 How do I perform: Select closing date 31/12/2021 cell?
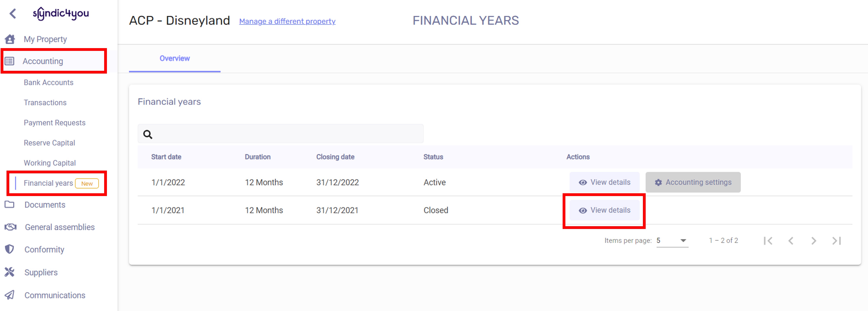tap(337, 210)
